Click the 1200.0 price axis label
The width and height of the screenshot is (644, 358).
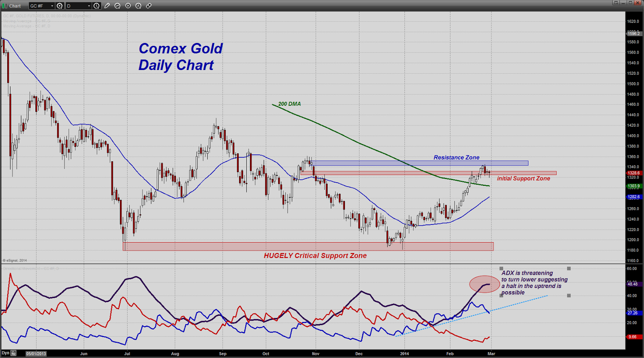633,240
